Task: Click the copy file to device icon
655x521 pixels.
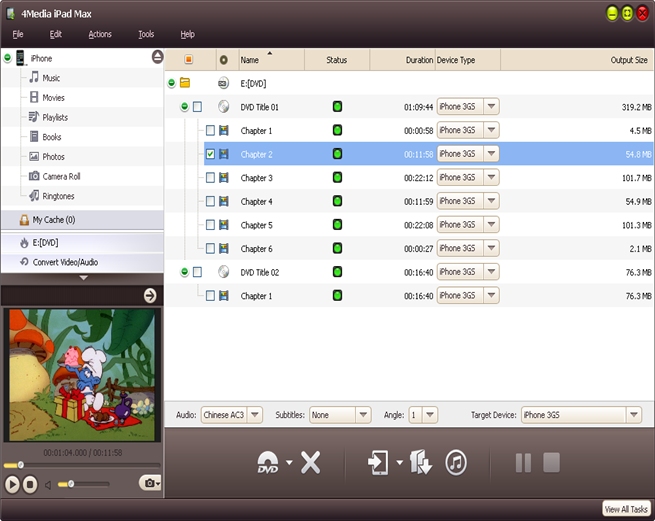Action: point(378,462)
